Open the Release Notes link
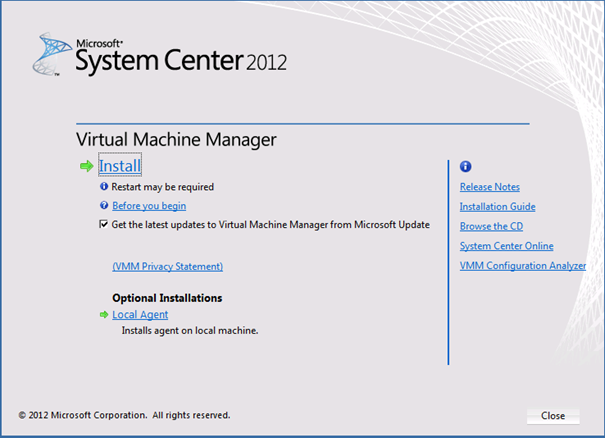The height and width of the screenshot is (438, 605). point(490,187)
